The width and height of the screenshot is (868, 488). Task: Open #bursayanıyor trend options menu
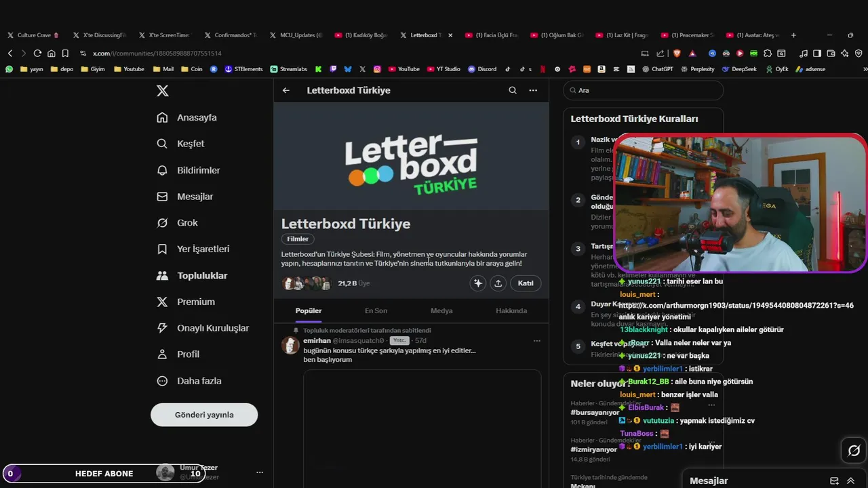tap(711, 404)
